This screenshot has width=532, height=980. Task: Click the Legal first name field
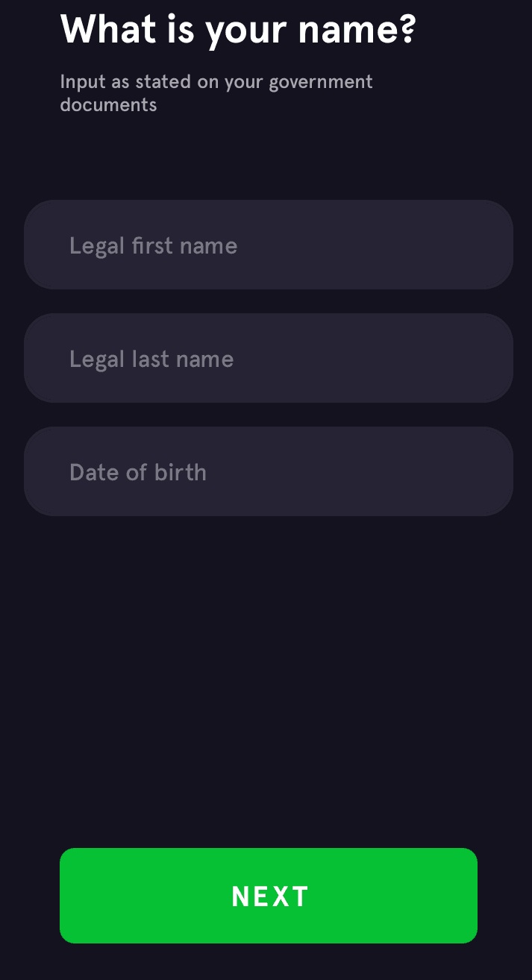pyautogui.click(x=269, y=245)
